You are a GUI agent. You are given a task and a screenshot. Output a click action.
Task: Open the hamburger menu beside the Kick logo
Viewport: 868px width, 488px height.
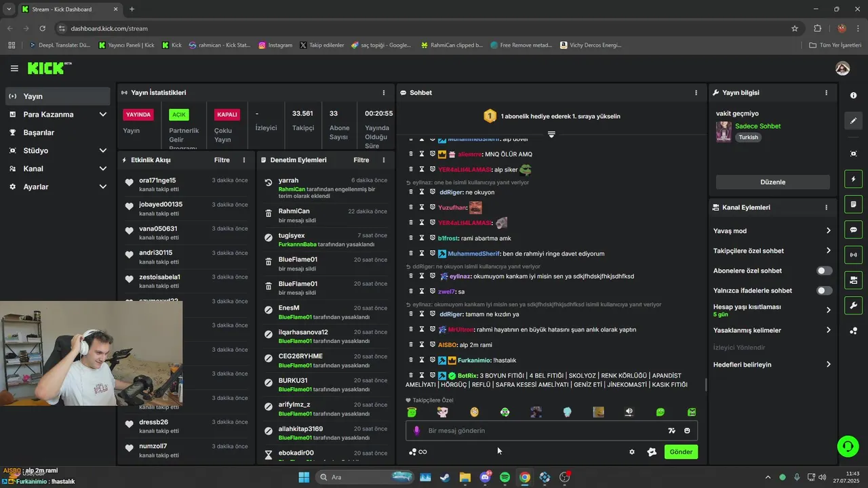point(14,68)
